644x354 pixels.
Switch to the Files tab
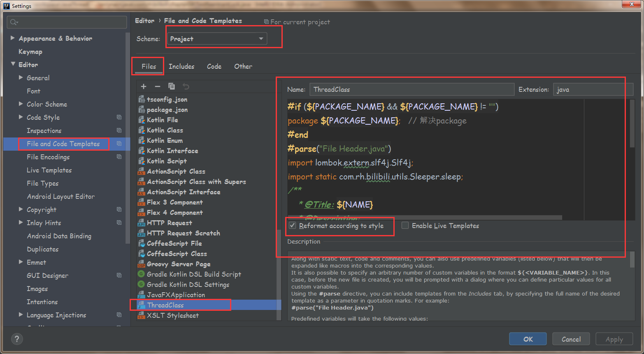click(149, 66)
